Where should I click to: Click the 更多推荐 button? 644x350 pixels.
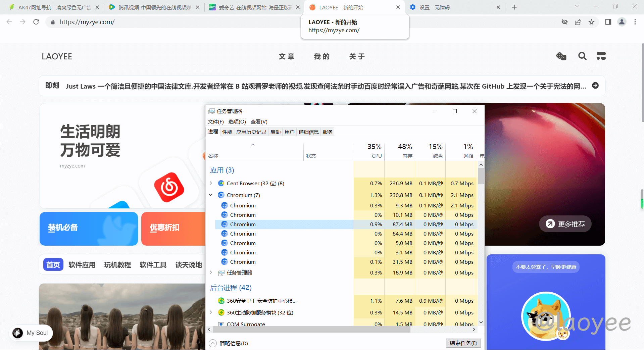click(x=565, y=224)
